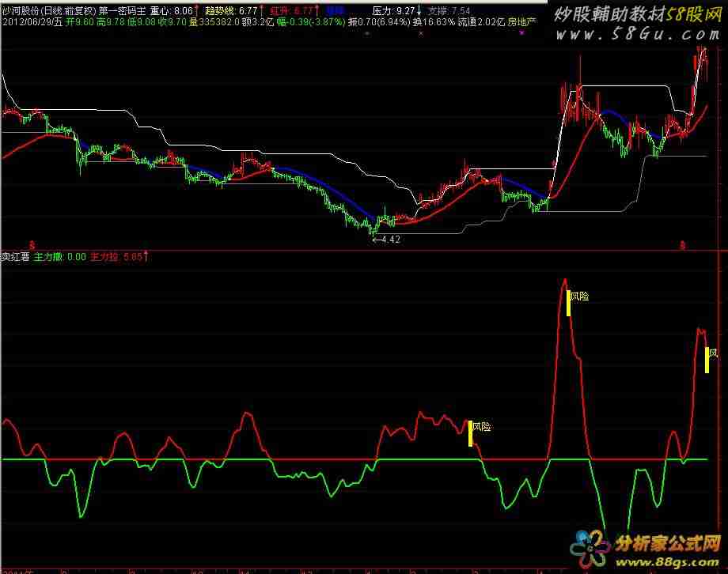Select the turnover rate 换16.63%

(434, 22)
